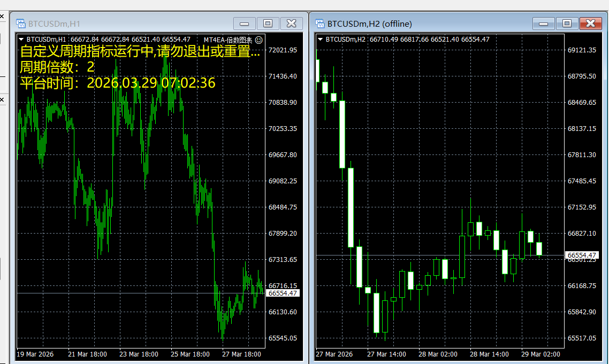Click 23 Mar 18:00 on H1 time axis
This screenshot has height=364, width=609.
(x=139, y=354)
